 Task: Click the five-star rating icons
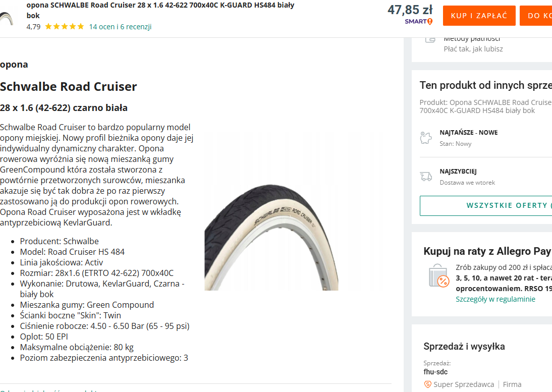[x=65, y=27]
